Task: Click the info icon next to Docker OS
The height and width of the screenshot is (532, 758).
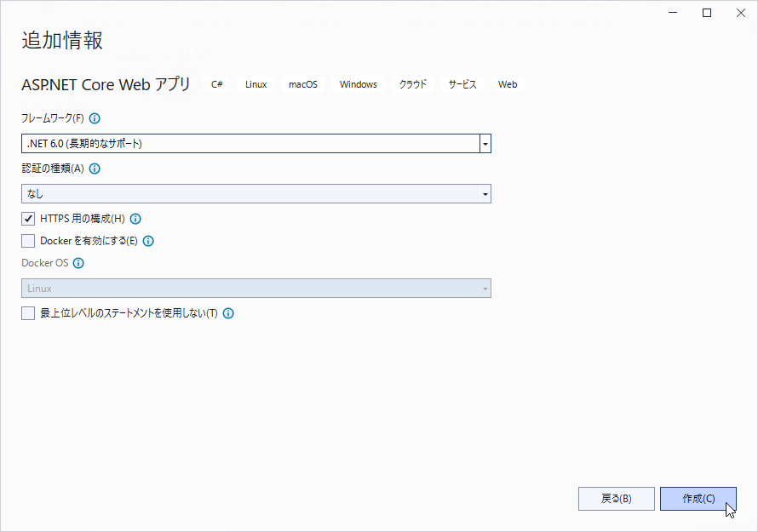Action: point(78,263)
